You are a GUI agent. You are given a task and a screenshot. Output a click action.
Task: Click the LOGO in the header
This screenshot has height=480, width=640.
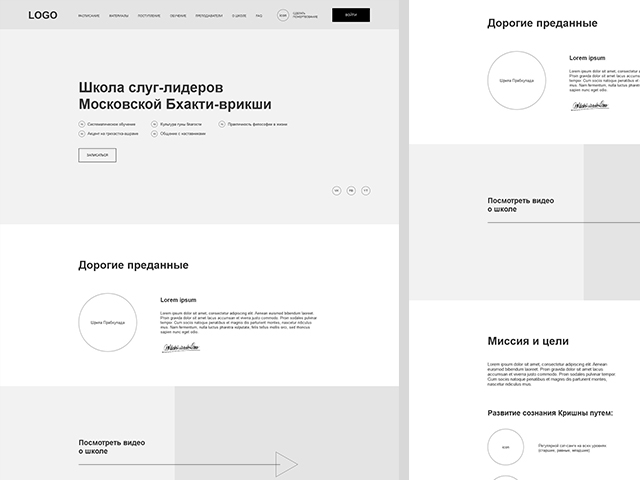42,15
